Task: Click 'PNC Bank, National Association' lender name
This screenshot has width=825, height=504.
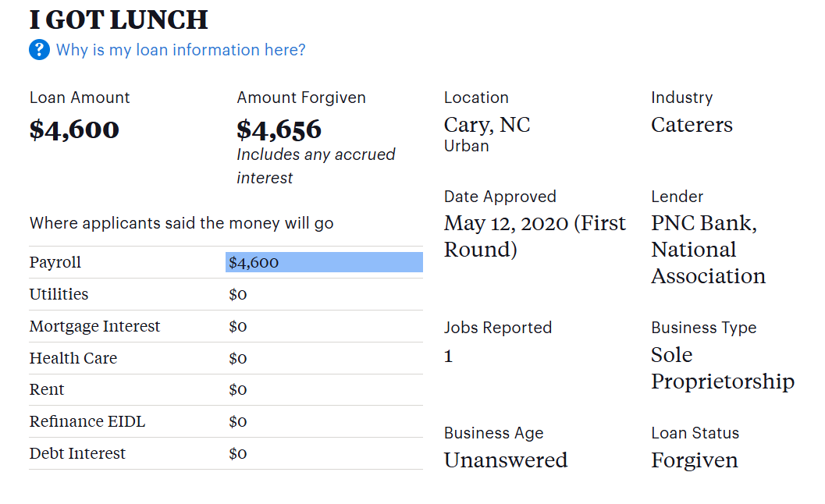Action: [708, 250]
